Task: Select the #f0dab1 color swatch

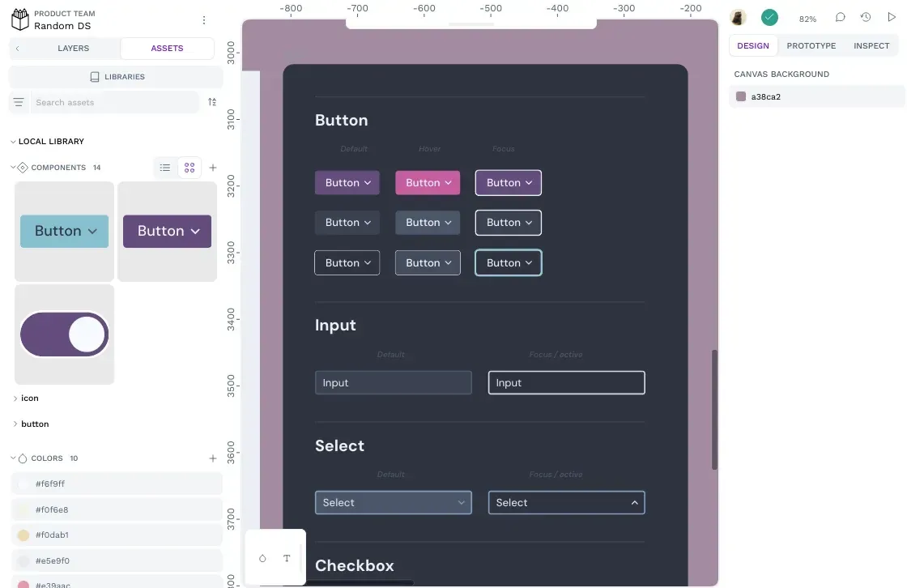Action: pos(23,535)
